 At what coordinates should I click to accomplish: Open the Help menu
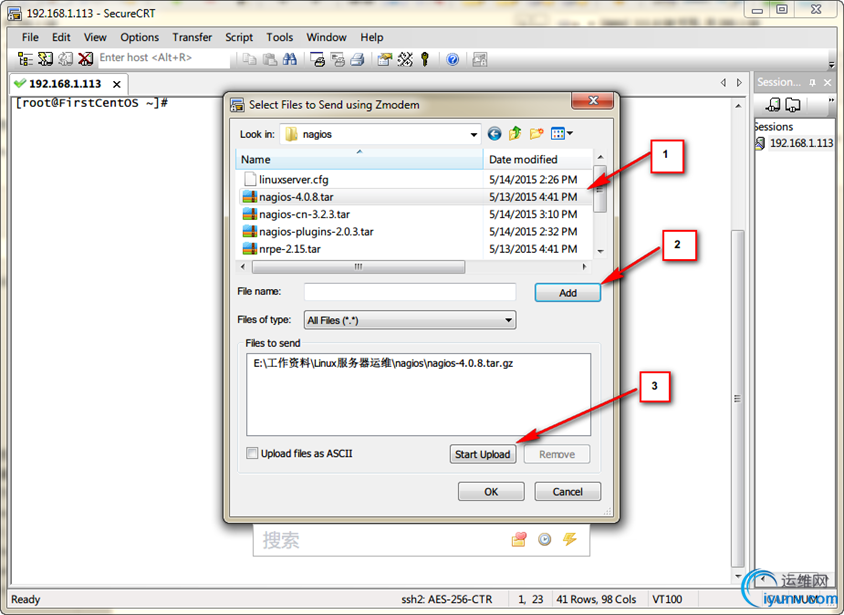click(371, 37)
